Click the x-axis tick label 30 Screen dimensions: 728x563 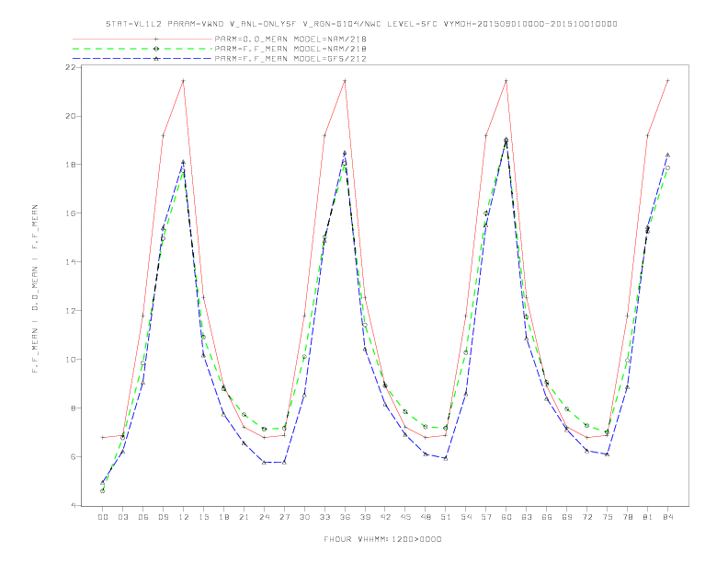304,517
